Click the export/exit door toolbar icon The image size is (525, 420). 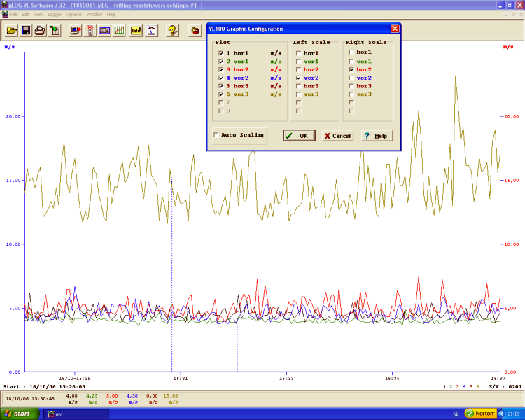[x=55, y=31]
